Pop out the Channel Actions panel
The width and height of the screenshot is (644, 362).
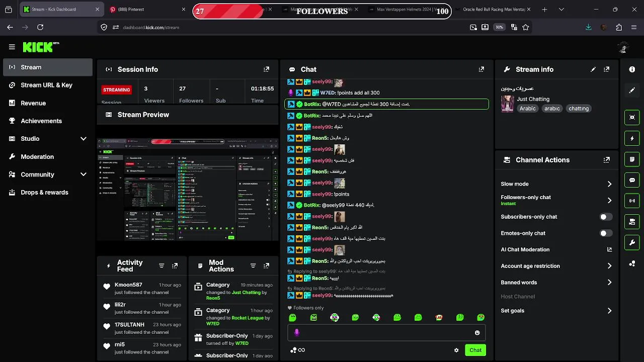pos(607,160)
